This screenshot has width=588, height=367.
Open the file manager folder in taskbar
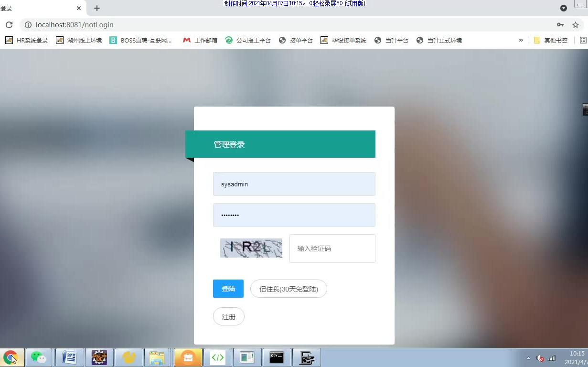157,357
